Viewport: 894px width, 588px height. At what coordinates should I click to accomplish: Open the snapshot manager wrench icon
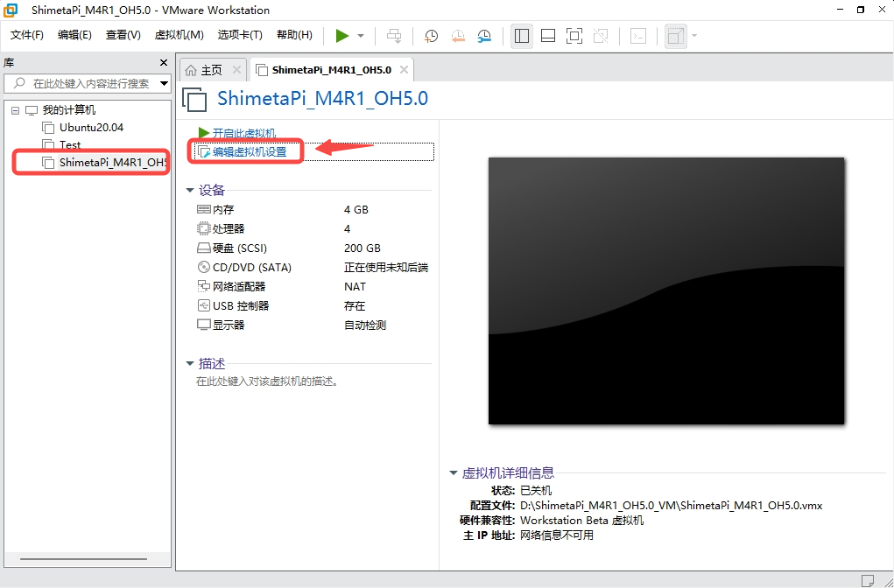[484, 36]
